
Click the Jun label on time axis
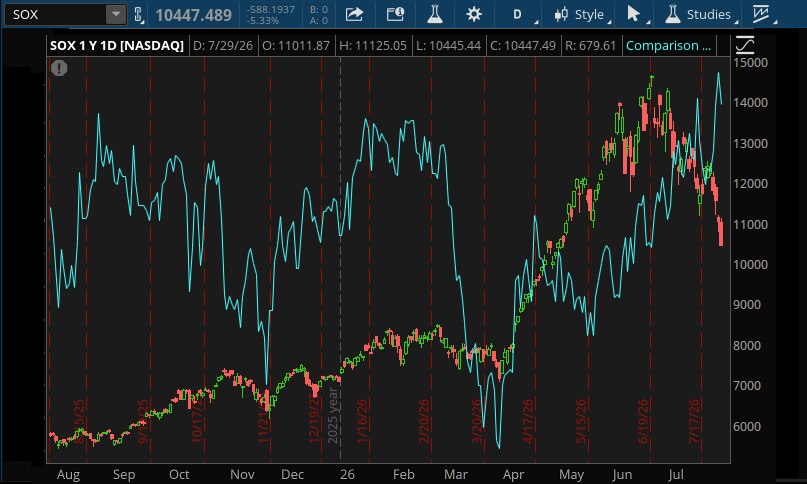pyautogui.click(x=622, y=475)
